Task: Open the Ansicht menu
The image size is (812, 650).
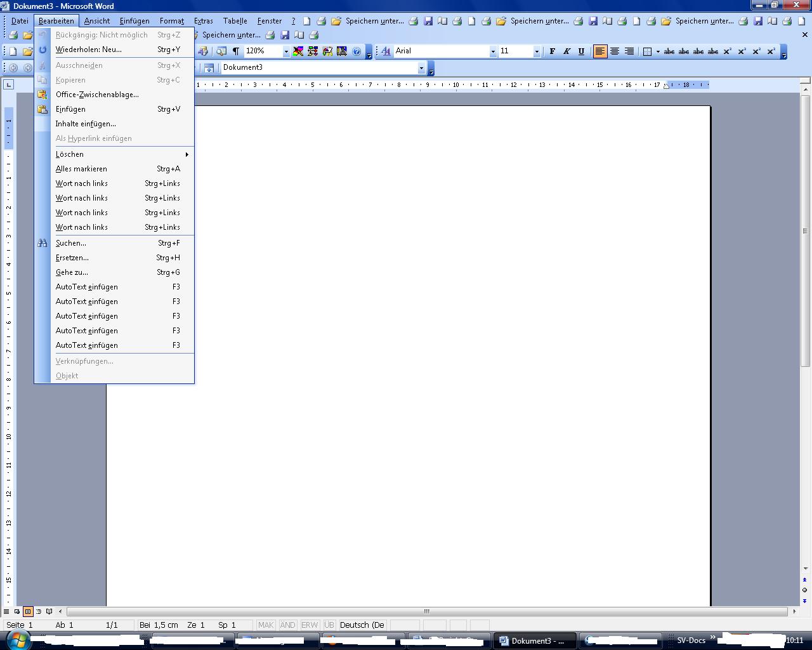Action: point(97,21)
